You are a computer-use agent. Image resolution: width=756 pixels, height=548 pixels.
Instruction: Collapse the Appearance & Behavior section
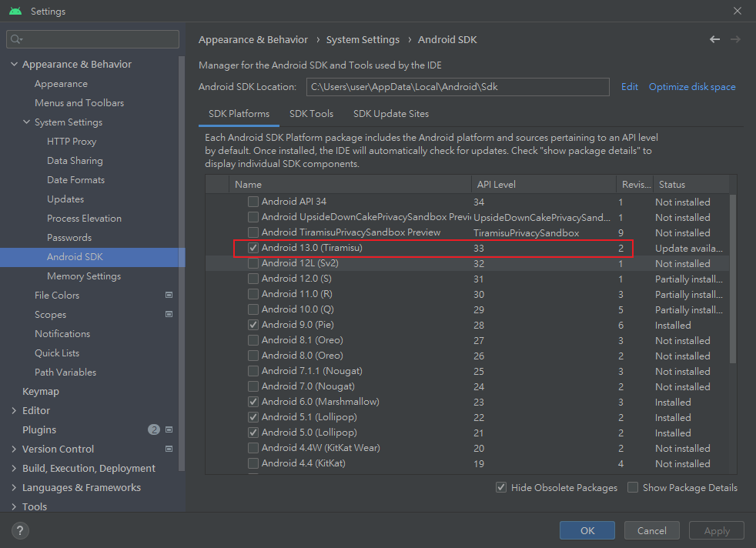point(14,65)
